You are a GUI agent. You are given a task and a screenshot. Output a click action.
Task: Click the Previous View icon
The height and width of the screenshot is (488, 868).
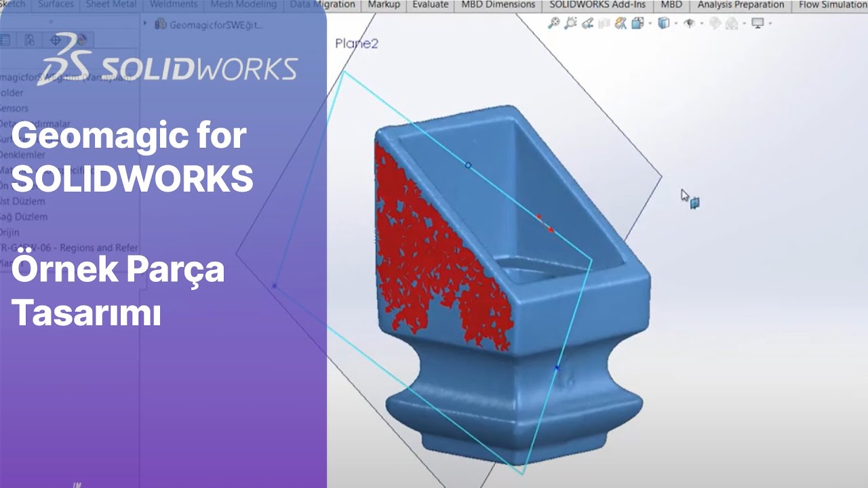tap(587, 23)
